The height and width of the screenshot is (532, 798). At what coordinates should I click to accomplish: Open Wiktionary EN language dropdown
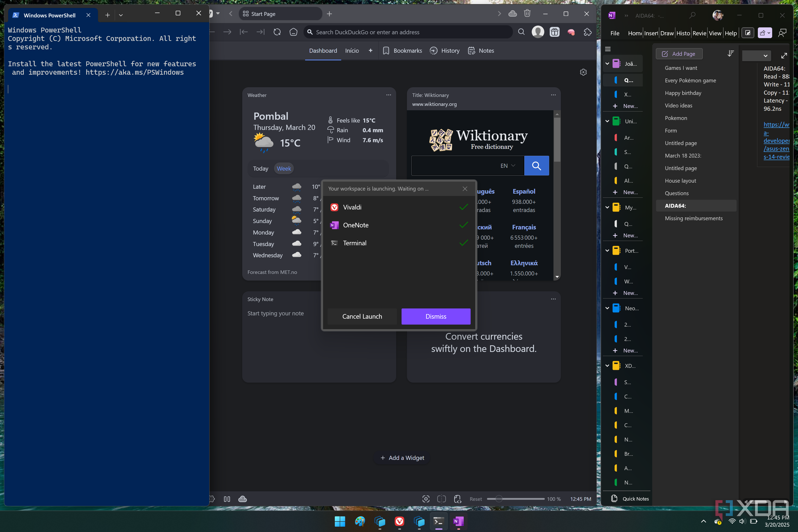click(507, 165)
